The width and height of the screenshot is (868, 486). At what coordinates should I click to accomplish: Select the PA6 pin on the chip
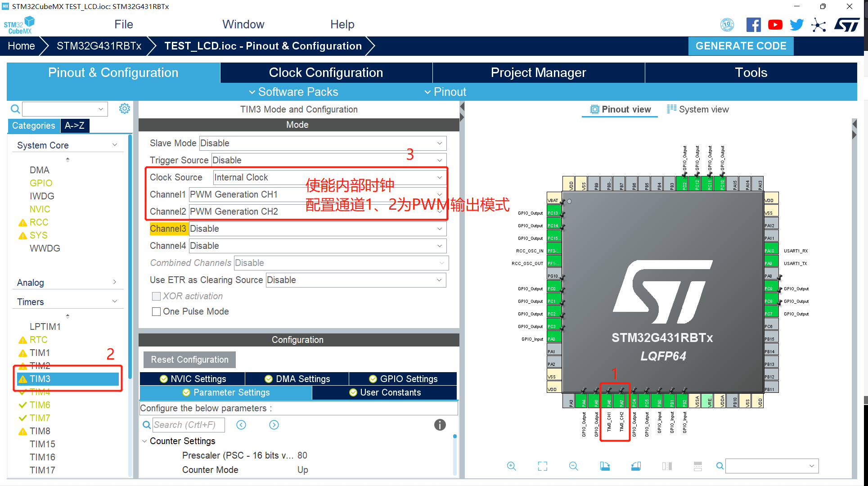(x=609, y=400)
